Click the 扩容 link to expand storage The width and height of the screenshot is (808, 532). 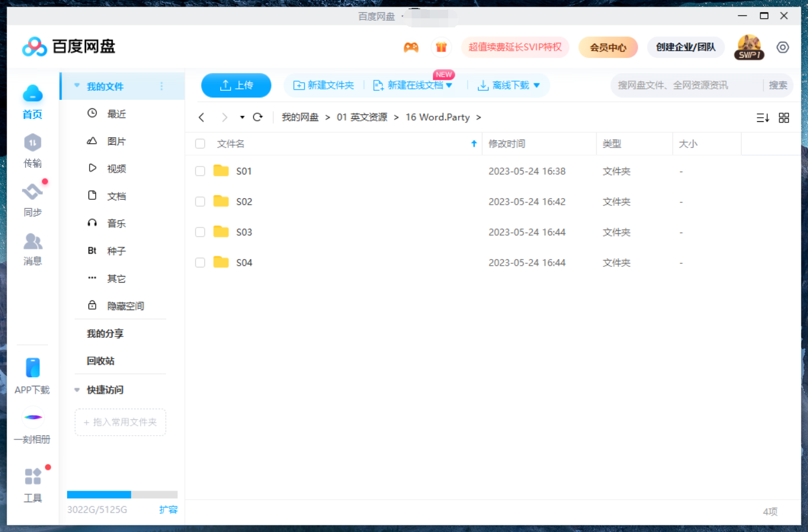[168, 510]
